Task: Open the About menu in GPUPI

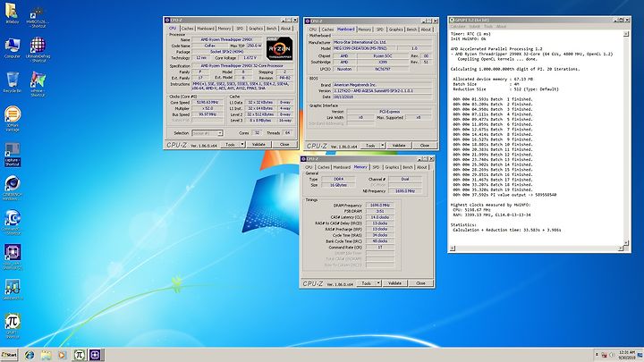Action: click(501, 26)
